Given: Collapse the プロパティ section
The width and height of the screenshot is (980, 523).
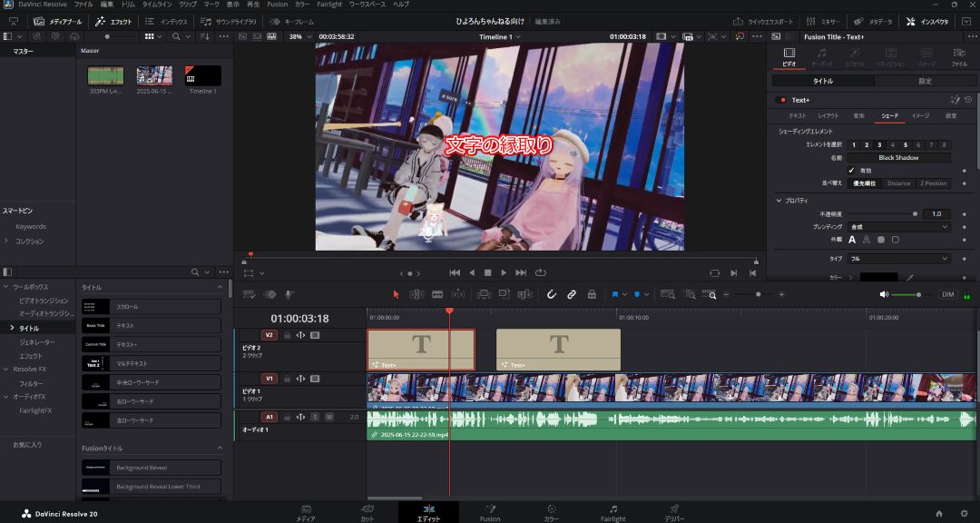Looking at the screenshot, I should (x=779, y=200).
